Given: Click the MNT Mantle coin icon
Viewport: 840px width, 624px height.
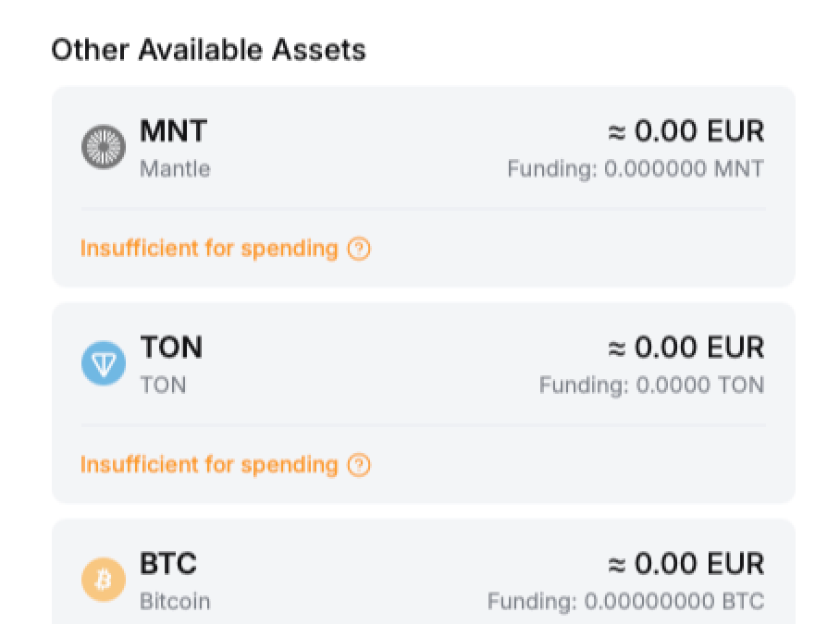Looking at the screenshot, I should coord(103,147).
